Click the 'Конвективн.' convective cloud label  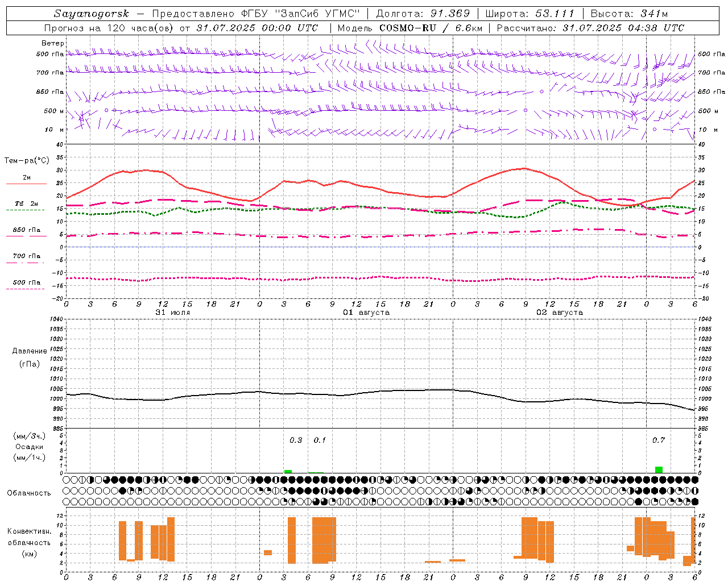30,531
